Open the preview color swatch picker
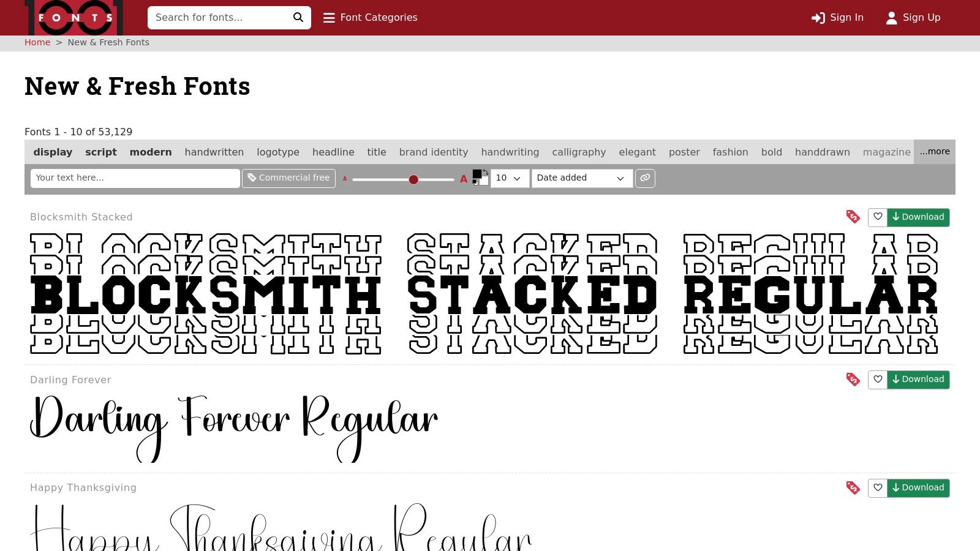The height and width of the screenshot is (551, 980). (481, 178)
